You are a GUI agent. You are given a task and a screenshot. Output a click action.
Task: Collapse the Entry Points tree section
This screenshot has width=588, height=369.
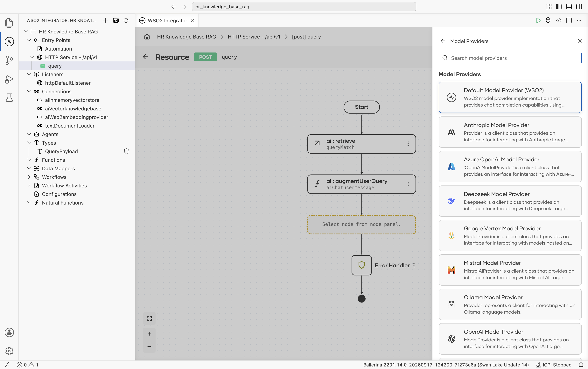(29, 40)
